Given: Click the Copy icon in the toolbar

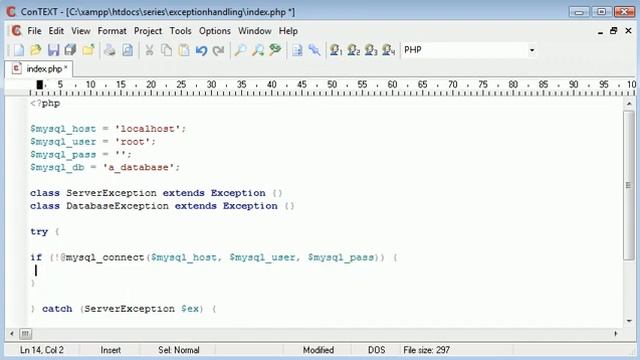Looking at the screenshot, I should (x=167, y=50).
